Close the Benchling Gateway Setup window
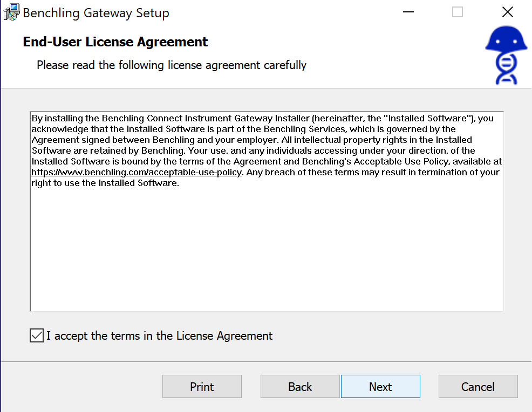This screenshot has width=532, height=412. tap(507, 12)
